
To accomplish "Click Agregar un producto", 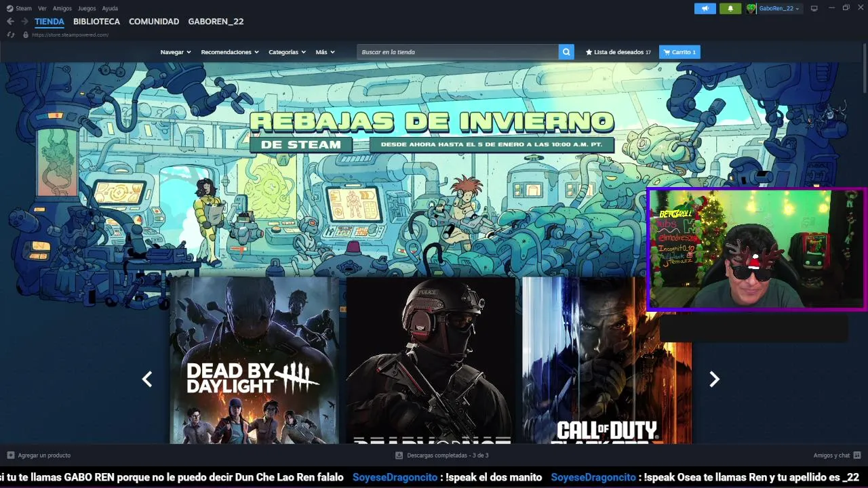I will pyautogui.click(x=39, y=455).
